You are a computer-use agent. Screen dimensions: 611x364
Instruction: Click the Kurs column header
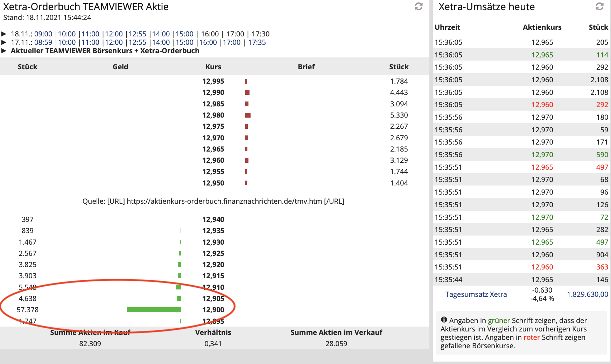coord(213,67)
